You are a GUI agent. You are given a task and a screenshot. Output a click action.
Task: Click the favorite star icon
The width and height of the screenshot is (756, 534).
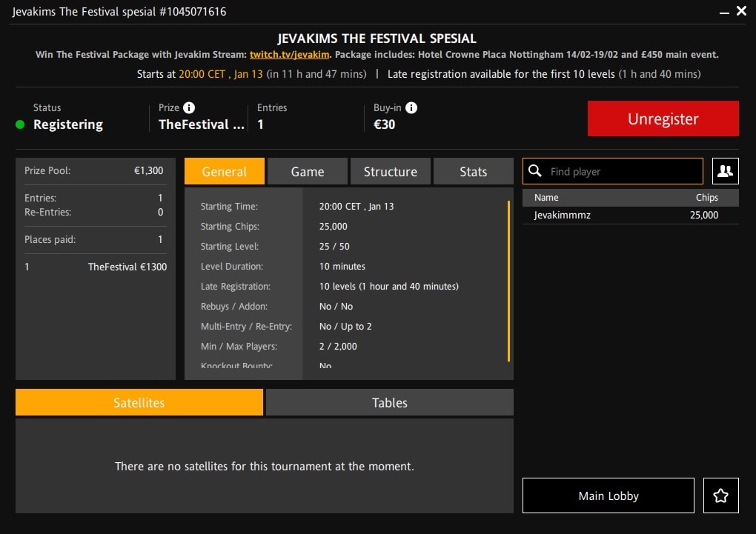pyautogui.click(x=721, y=495)
